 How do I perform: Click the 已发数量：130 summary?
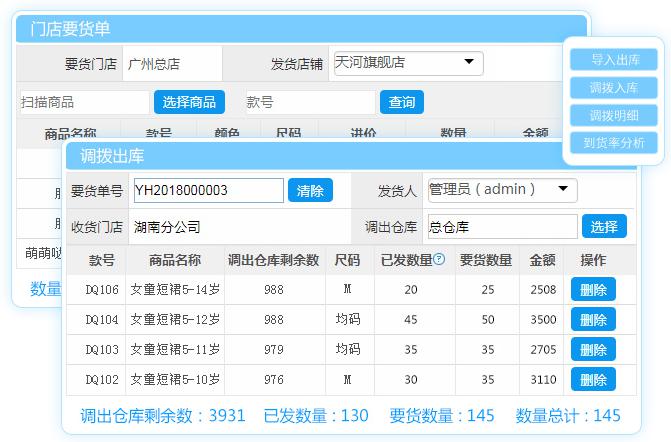pos(316,415)
